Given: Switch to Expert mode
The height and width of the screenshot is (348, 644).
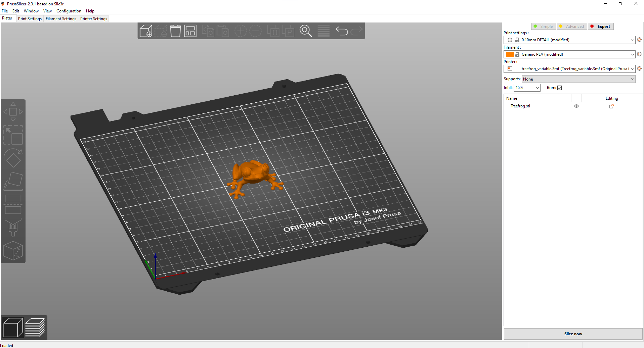Looking at the screenshot, I should coord(601,27).
